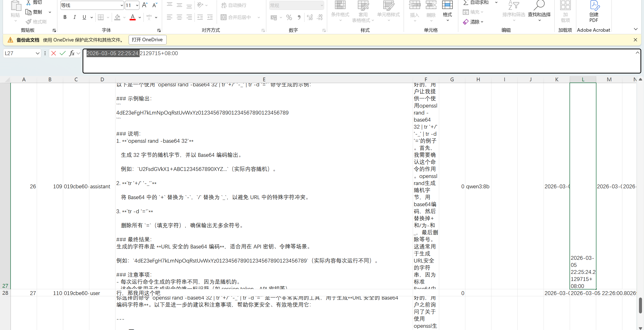Click the 打开 OneDrive button
The image size is (644, 330).
pyautogui.click(x=147, y=40)
